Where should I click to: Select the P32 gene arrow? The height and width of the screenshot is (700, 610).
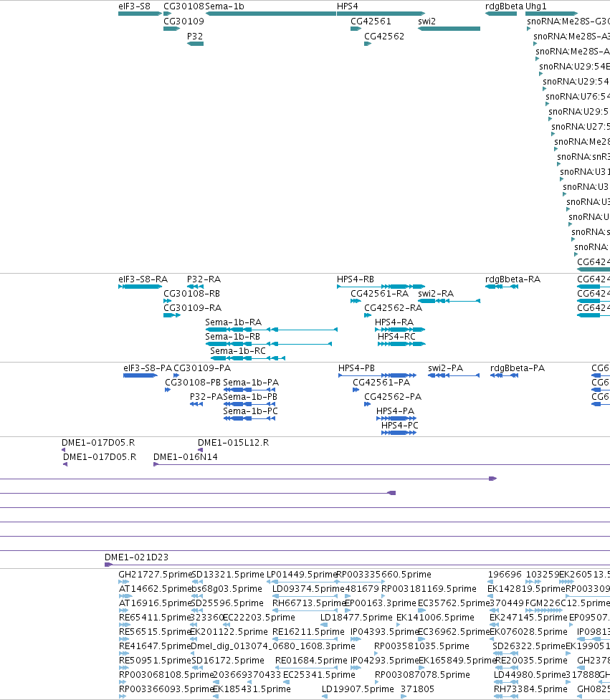[x=195, y=44]
